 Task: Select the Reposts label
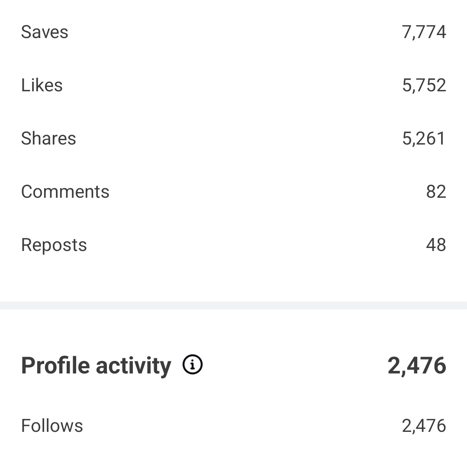point(54,245)
